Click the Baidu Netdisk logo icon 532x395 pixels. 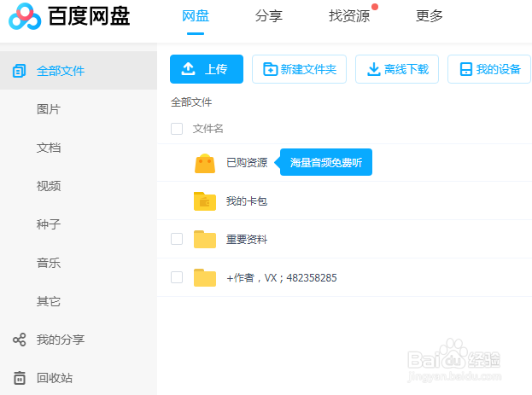point(24,16)
